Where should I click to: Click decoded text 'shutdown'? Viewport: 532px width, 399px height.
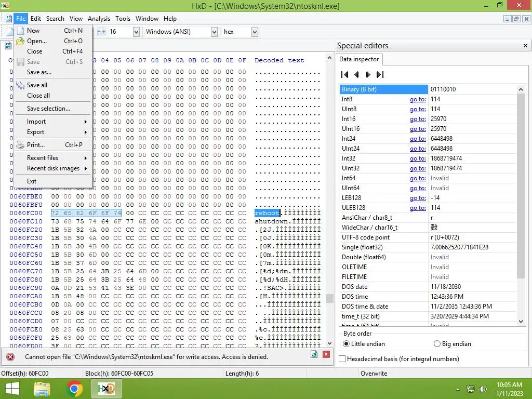coord(271,221)
